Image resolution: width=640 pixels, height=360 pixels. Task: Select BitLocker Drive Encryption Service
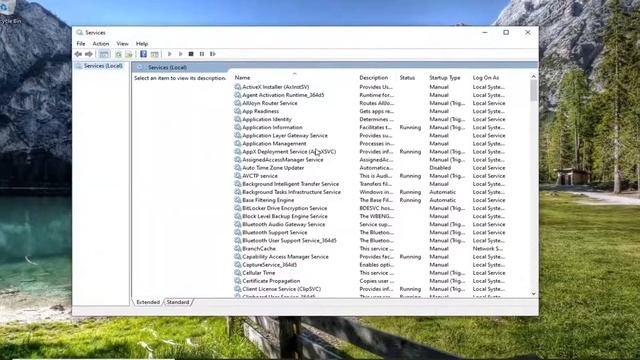tap(284, 208)
